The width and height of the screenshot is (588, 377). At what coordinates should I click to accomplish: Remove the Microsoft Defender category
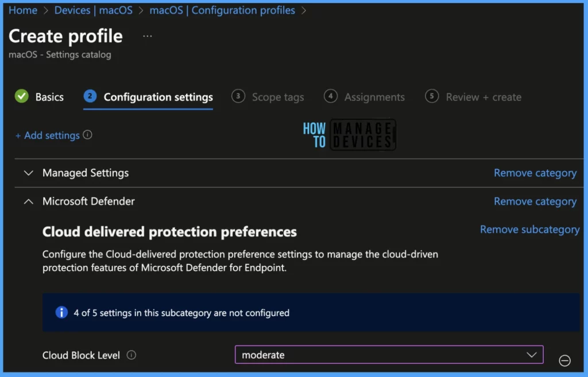(x=535, y=201)
